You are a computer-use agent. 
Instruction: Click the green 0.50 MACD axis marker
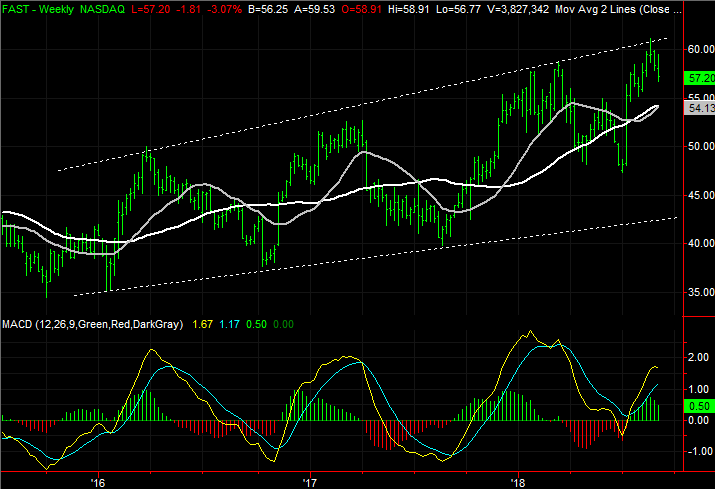point(698,406)
